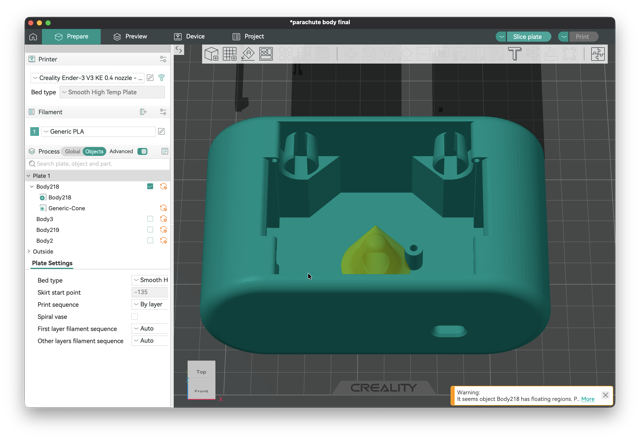This screenshot has height=440, width=640.
Task: Click the Front face of the view cube
Action: (x=201, y=391)
